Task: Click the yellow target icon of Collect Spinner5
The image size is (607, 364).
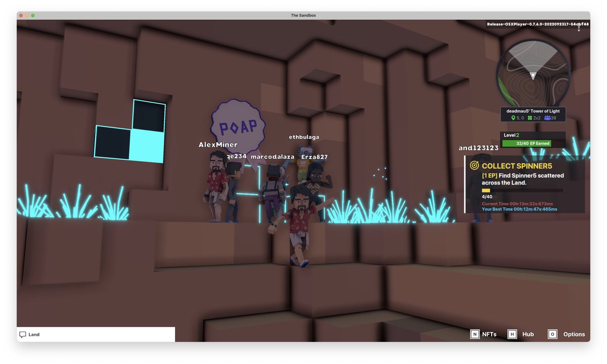Action: pos(474,165)
